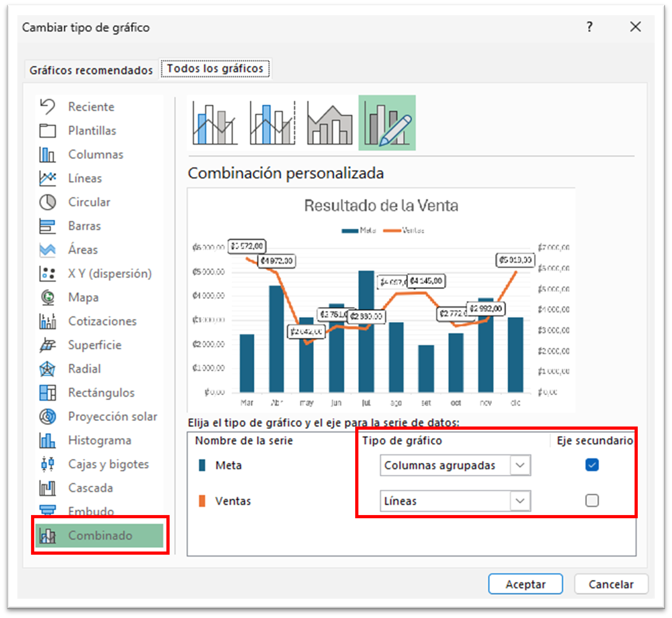Uncheck secondary axis for Meta series
This screenshot has width=672, height=618.
[592, 465]
